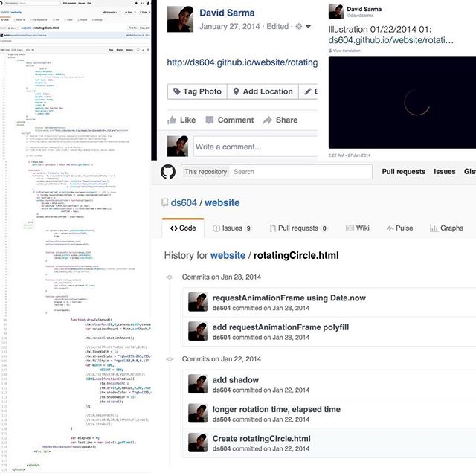Image resolution: width=476 pixels, height=476 pixels.
Task: Click the GitHub octocat logo
Action: click(x=167, y=171)
